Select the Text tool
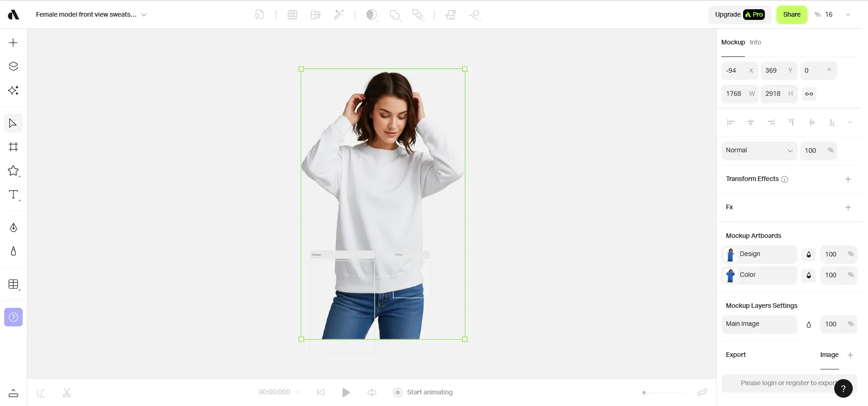868x406 pixels. (x=14, y=195)
